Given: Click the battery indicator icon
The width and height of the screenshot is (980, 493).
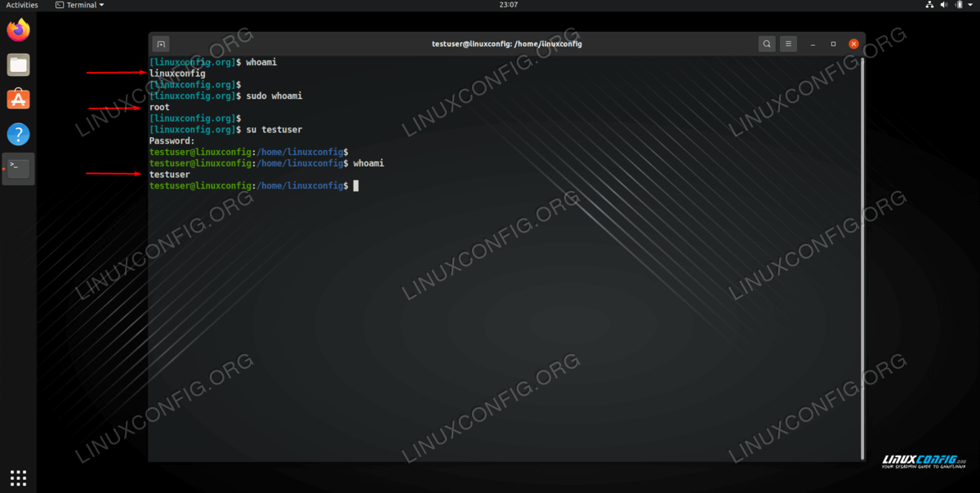Looking at the screenshot, I should point(959,5).
